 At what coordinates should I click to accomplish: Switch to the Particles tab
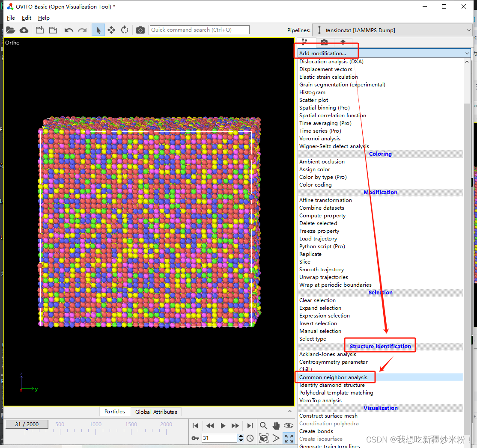pyautogui.click(x=115, y=412)
